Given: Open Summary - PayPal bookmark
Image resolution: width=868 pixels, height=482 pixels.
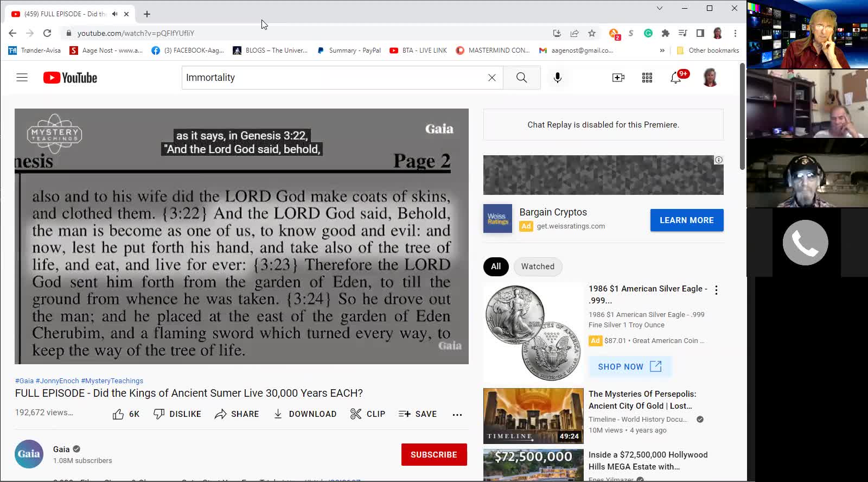Looking at the screenshot, I should [349, 50].
